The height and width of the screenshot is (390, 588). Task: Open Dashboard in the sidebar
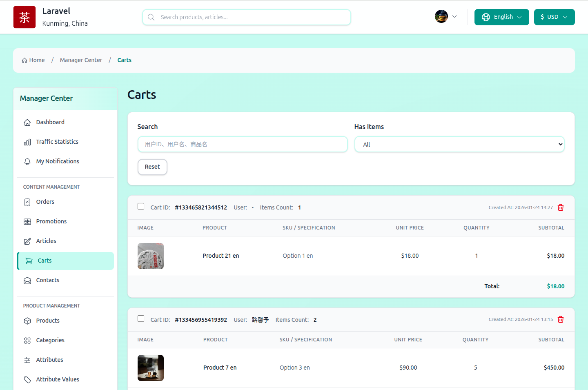tap(65, 122)
